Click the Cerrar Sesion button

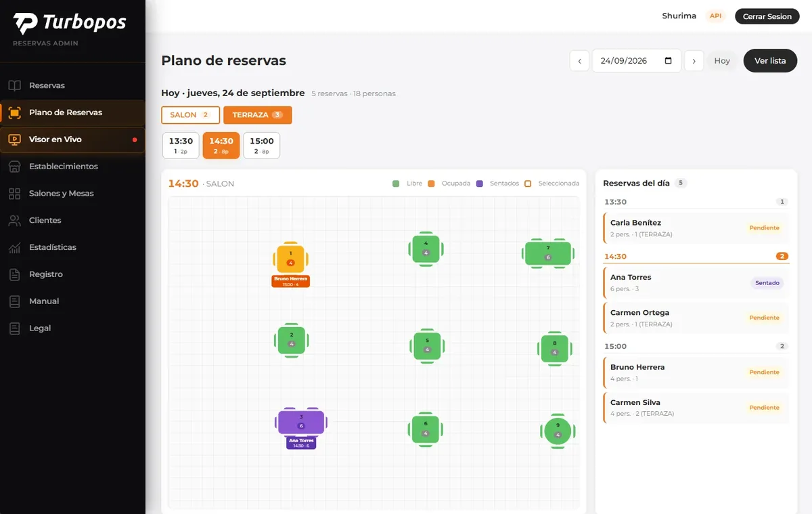(767, 16)
